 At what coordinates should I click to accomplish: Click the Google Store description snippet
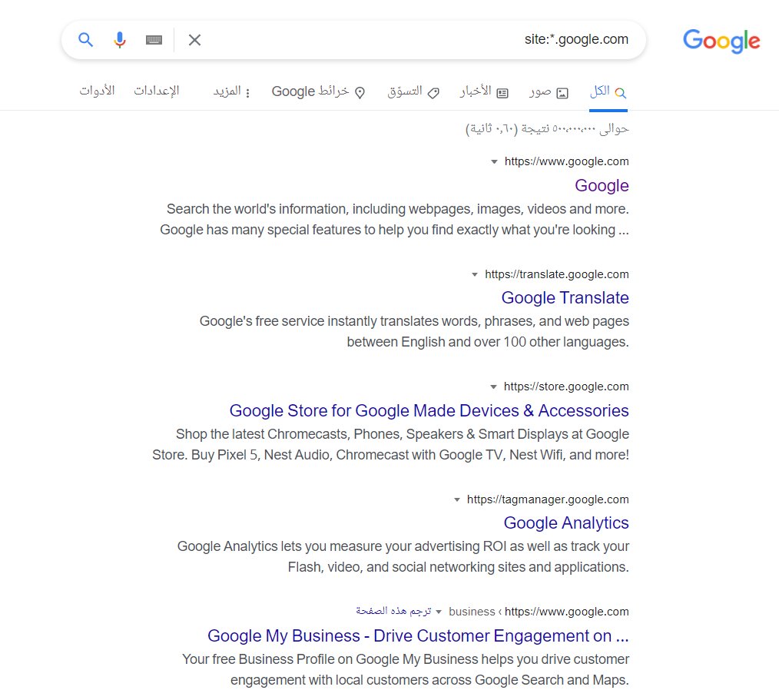(x=390, y=444)
